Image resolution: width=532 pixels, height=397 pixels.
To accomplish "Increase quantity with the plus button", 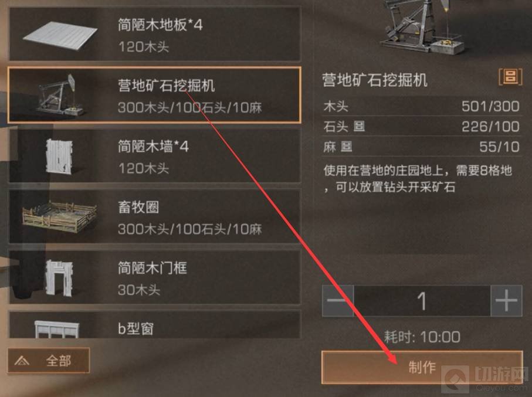I will click(506, 301).
